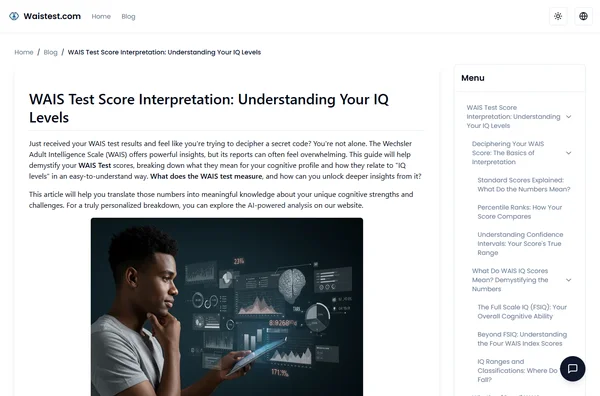Screen dimensions: 600x396
Task: Click bold 'WAIS Test' in first paragraph
Action: [x=95, y=166]
